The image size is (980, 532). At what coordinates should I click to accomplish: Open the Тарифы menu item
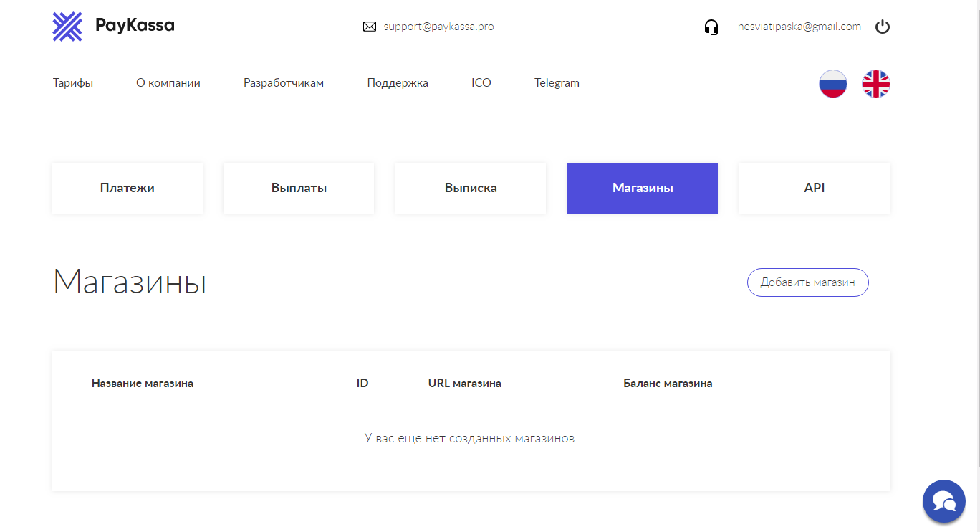click(73, 82)
